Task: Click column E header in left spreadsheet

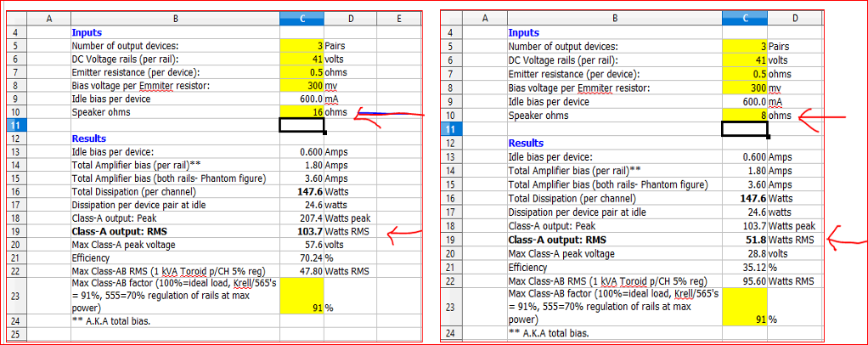Action: tap(398, 19)
